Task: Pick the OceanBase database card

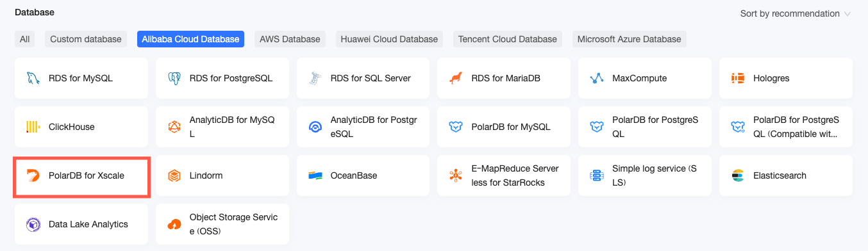Action: coord(363,175)
